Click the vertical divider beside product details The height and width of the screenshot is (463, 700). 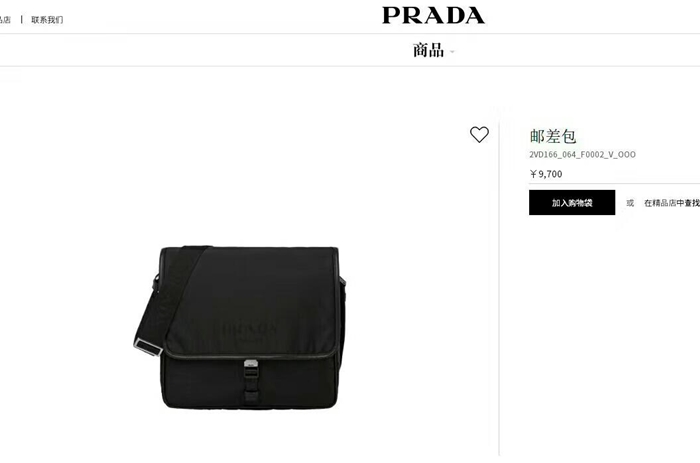coord(499,286)
